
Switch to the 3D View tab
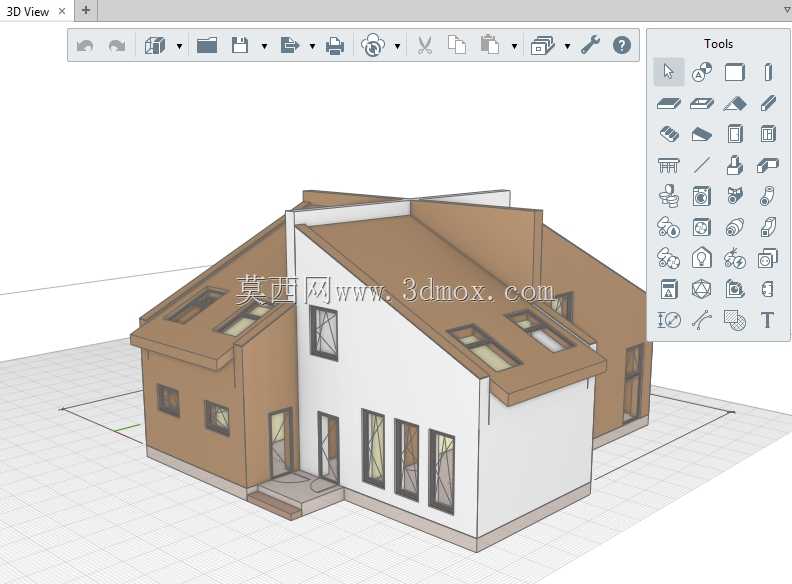coord(28,11)
